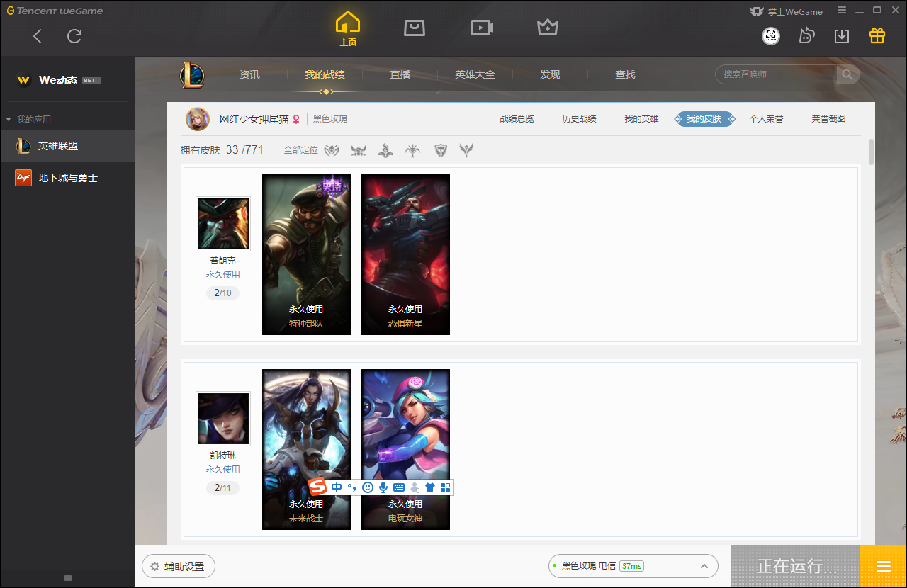The image size is (907, 588).
Task: Select 英雄联盟 in the sidebar
Action: pos(67,146)
